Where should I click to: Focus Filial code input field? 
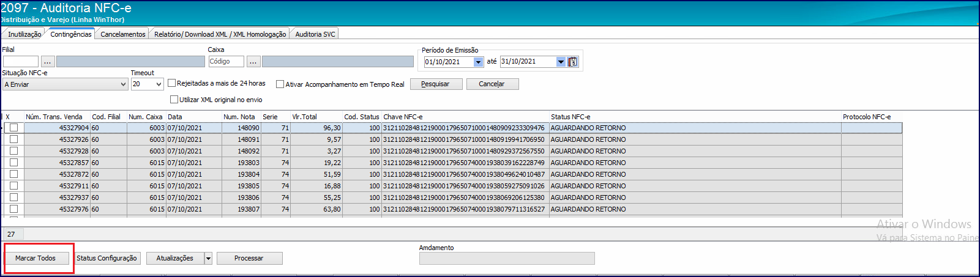click(x=21, y=62)
